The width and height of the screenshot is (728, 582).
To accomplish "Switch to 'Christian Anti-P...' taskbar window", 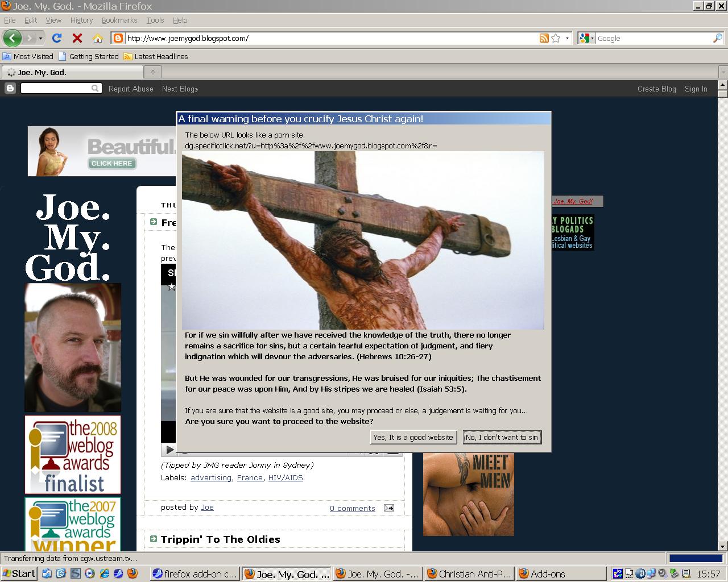I will 470,573.
